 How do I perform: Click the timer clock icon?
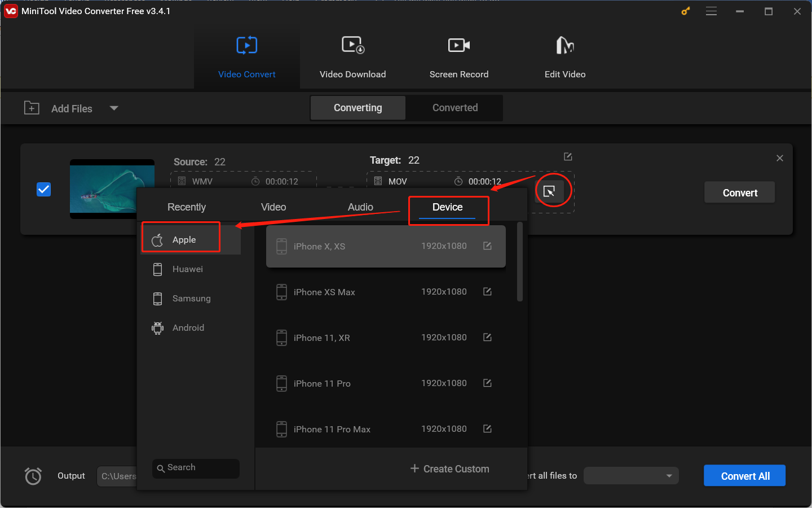point(33,476)
